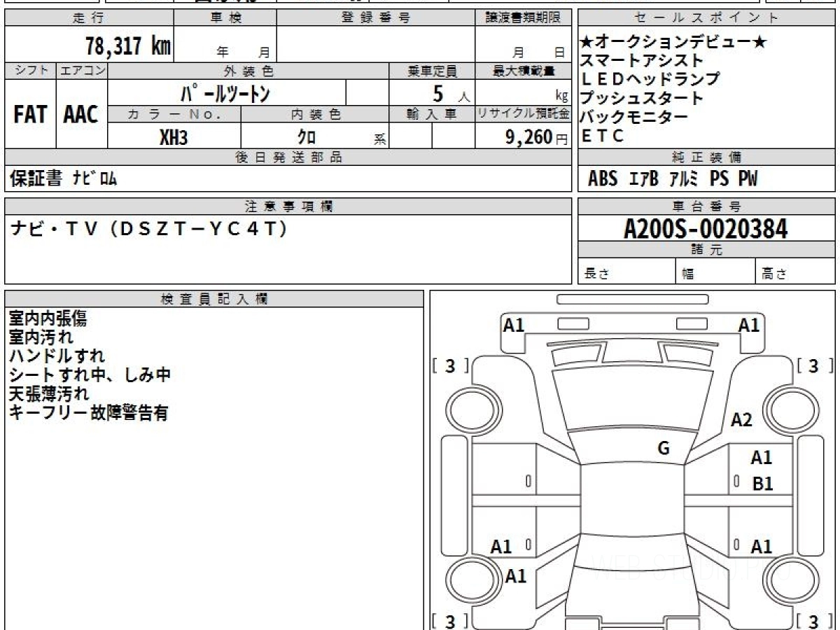Click the A2 damage mark on diagram

click(x=741, y=420)
